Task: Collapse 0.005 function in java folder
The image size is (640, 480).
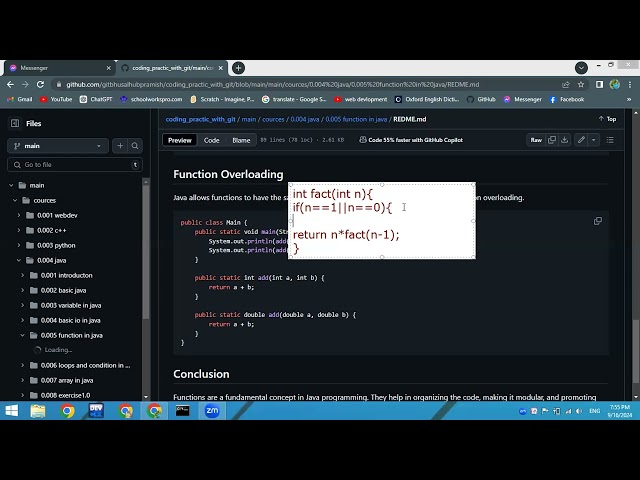Action: [x=22, y=335]
